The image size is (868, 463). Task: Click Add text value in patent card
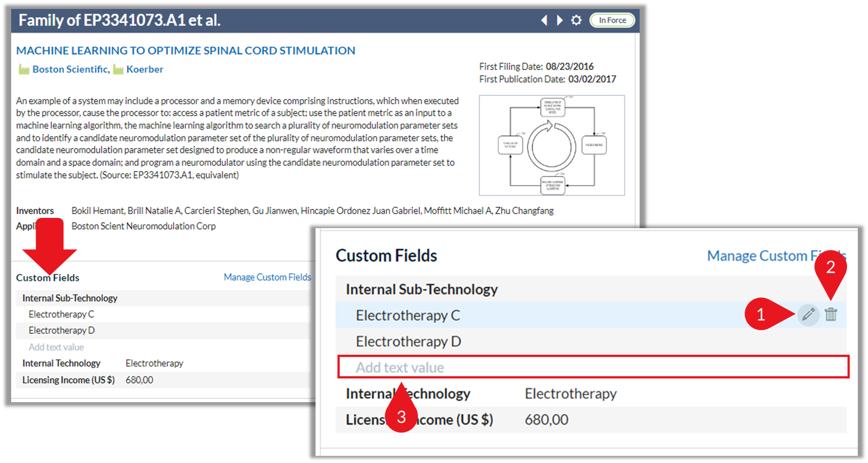tap(56, 347)
